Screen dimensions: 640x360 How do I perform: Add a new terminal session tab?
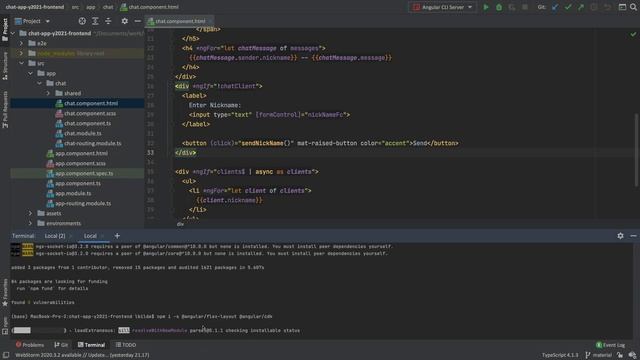[x=117, y=236]
